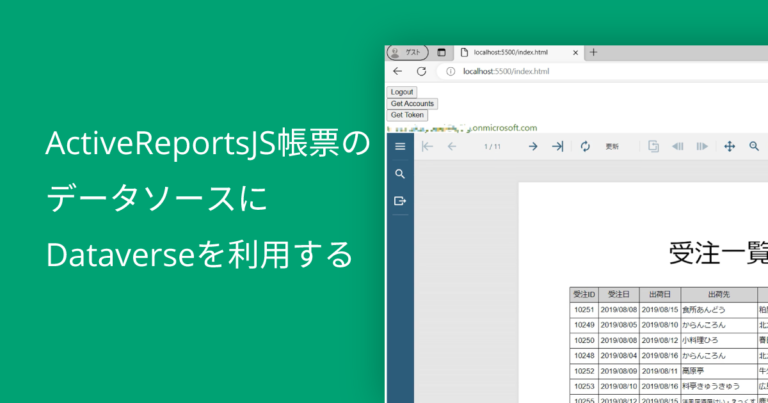Image resolution: width=768 pixels, height=403 pixels.
Task: Click the onmicrosoft.com account text
Action: click(x=504, y=128)
